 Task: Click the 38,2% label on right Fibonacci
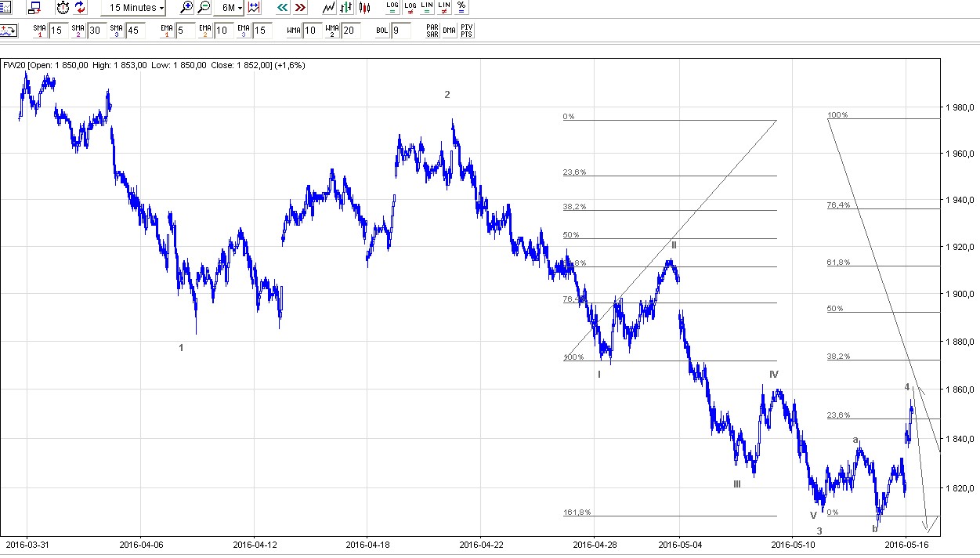pyautogui.click(x=838, y=356)
